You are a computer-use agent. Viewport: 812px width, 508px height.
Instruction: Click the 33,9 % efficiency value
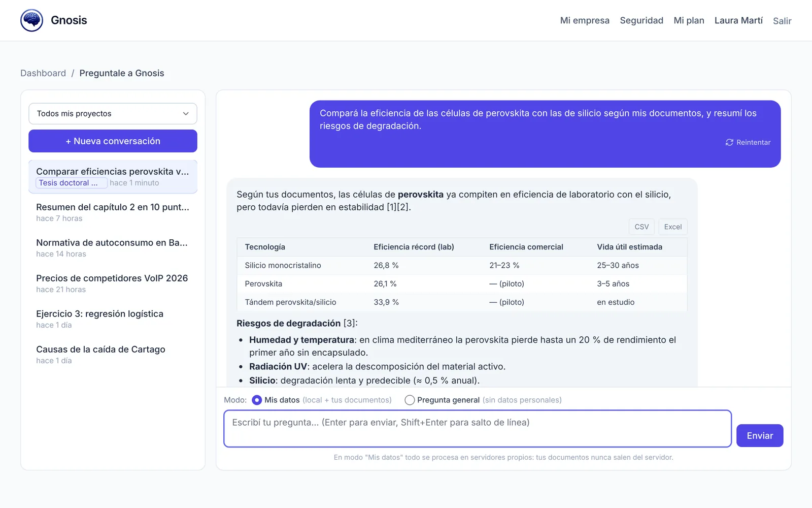point(386,302)
